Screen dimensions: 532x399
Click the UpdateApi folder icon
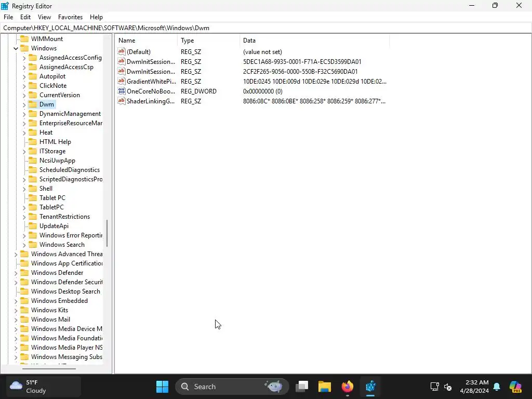[33, 226]
